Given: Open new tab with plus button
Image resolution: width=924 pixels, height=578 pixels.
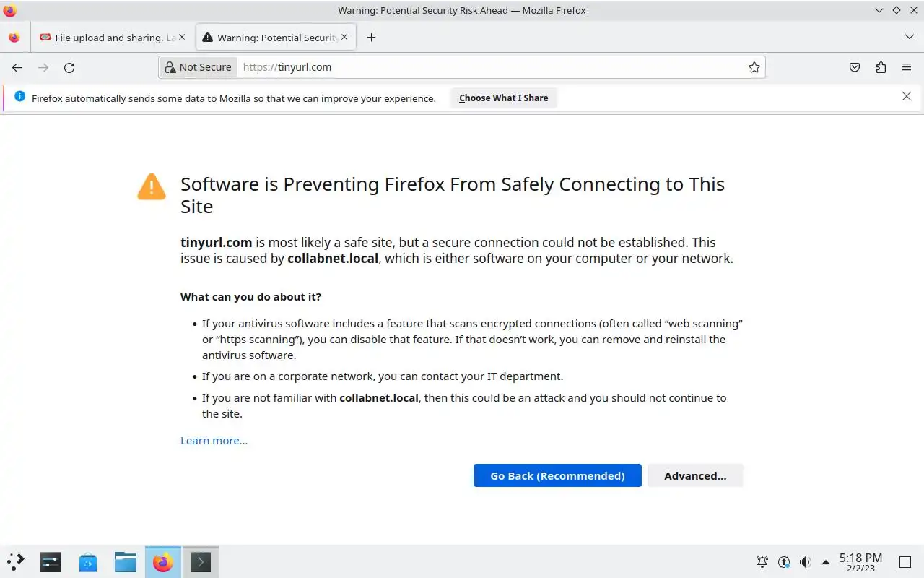Looking at the screenshot, I should 371,38.
